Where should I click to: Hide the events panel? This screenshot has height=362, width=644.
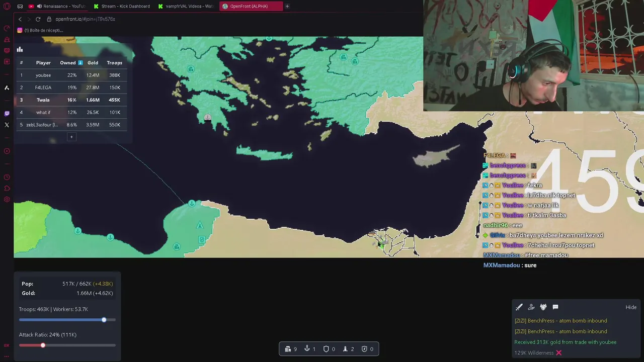631,307
